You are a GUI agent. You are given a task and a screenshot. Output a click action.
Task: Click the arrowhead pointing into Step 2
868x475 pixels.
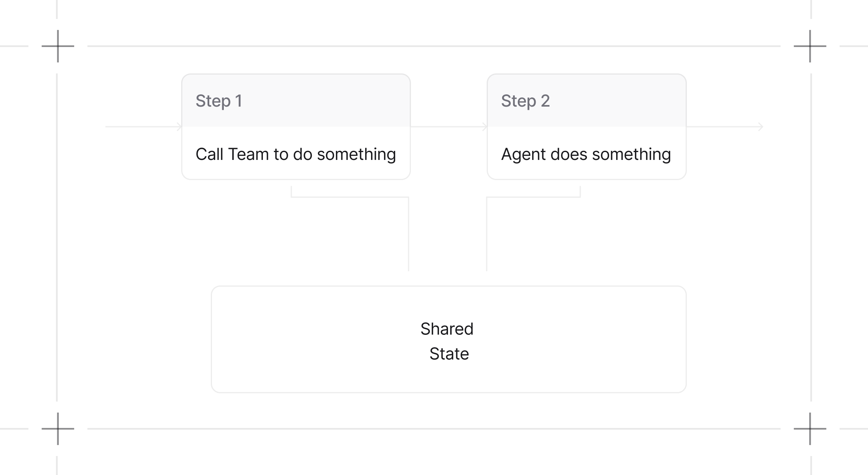(485, 127)
